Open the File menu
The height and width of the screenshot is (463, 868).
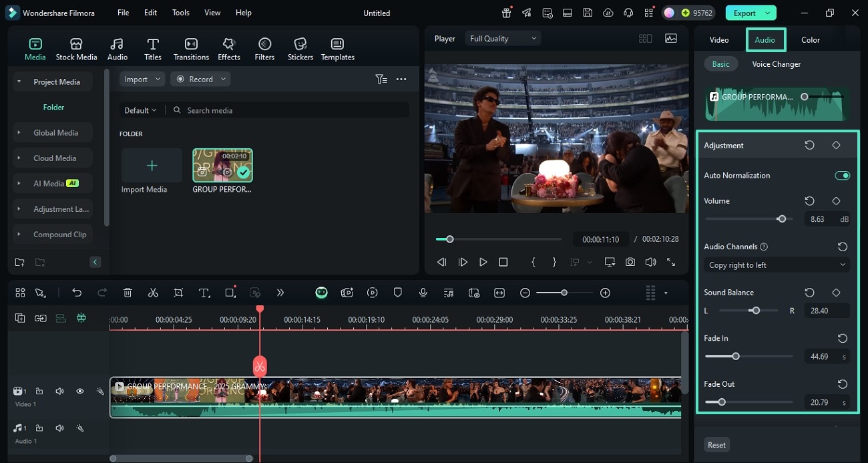tap(124, 13)
